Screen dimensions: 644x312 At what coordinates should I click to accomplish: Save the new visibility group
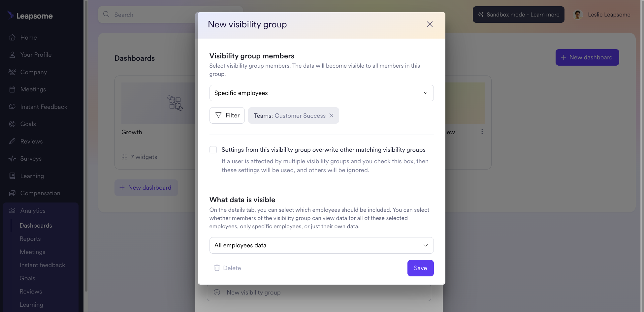coord(420,268)
